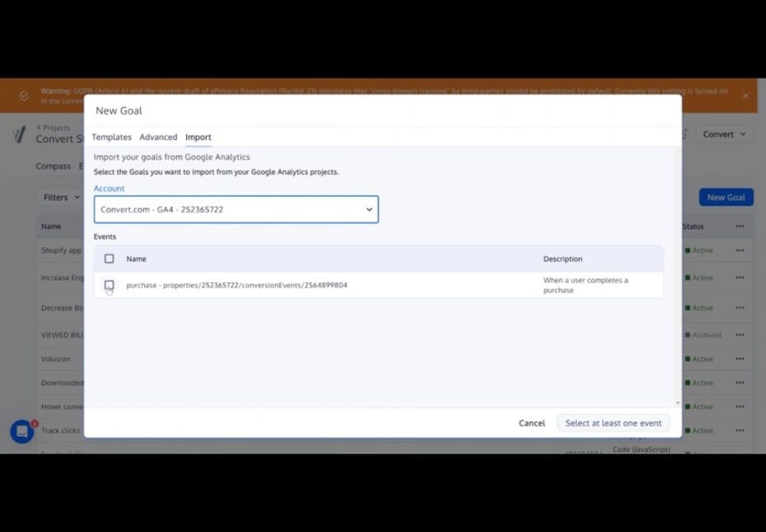Open three-dot menu for Shopify app goal
The image size is (766, 532).
(740, 250)
